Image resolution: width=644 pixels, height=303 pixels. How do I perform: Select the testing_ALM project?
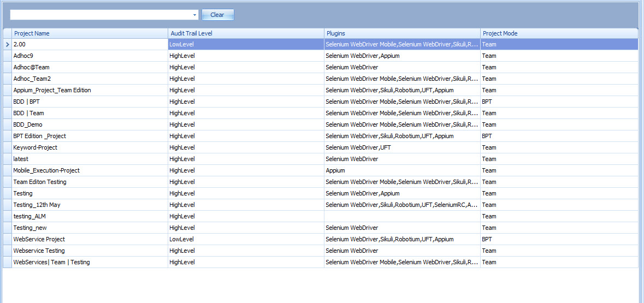coord(90,216)
